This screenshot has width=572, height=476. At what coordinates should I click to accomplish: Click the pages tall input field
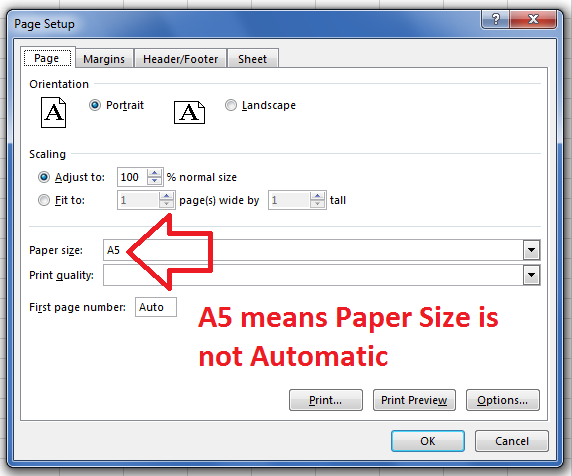(290, 200)
